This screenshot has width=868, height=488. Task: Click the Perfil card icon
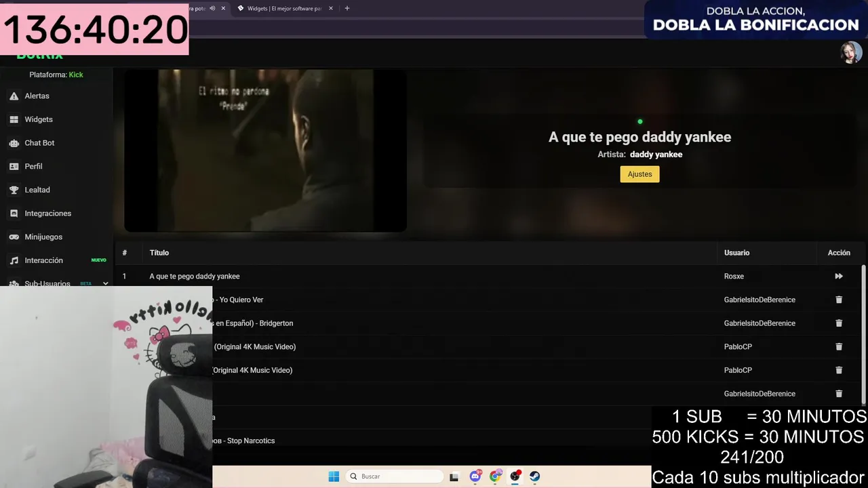coord(14,167)
